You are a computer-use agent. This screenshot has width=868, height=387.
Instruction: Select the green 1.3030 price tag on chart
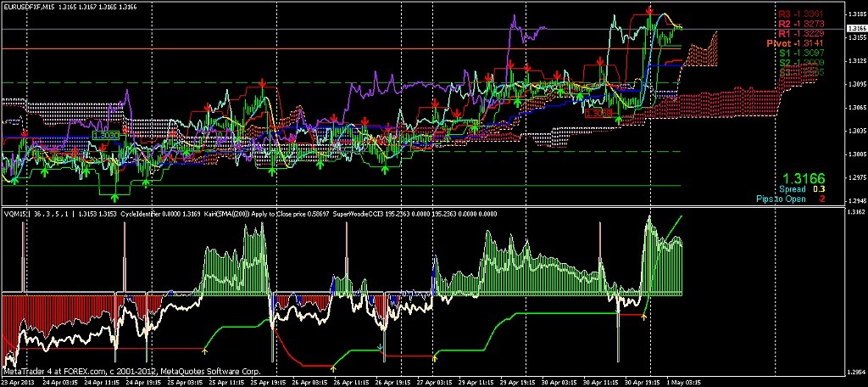[x=106, y=135]
